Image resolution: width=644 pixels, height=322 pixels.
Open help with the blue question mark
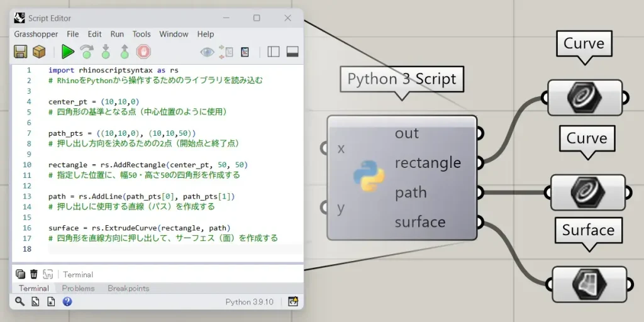click(67, 302)
